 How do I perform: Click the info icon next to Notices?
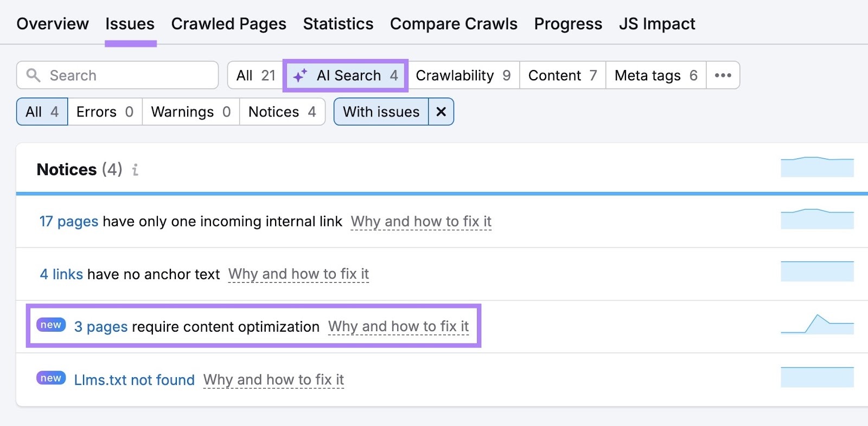(x=135, y=170)
